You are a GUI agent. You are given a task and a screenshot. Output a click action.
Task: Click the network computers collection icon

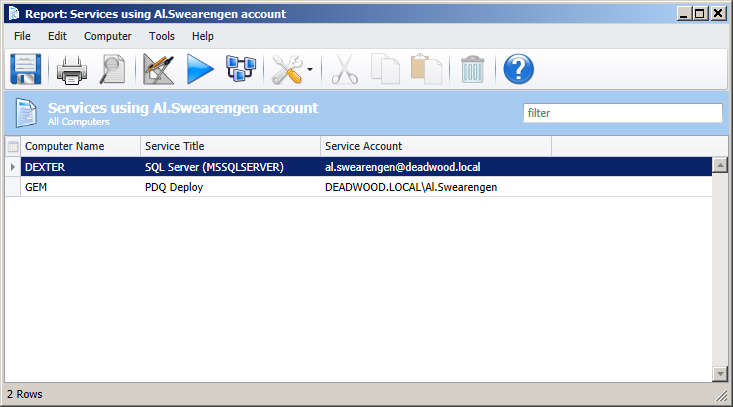(241, 68)
